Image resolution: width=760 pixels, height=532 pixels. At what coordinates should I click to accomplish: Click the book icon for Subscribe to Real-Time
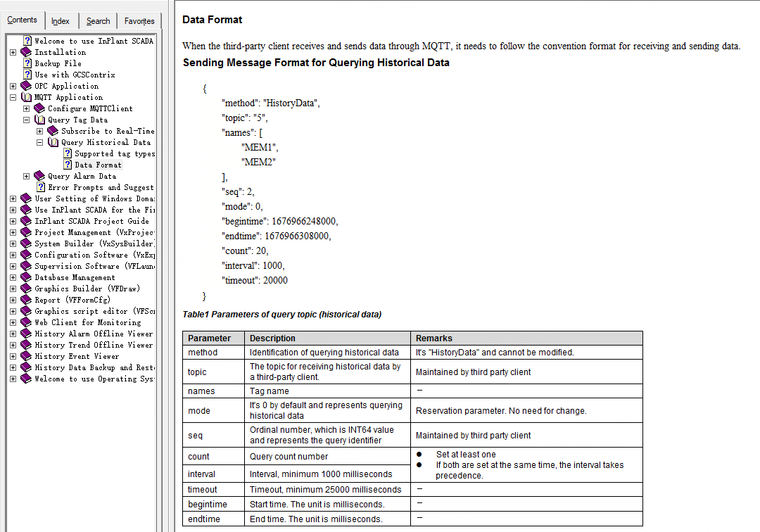(x=53, y=131)
